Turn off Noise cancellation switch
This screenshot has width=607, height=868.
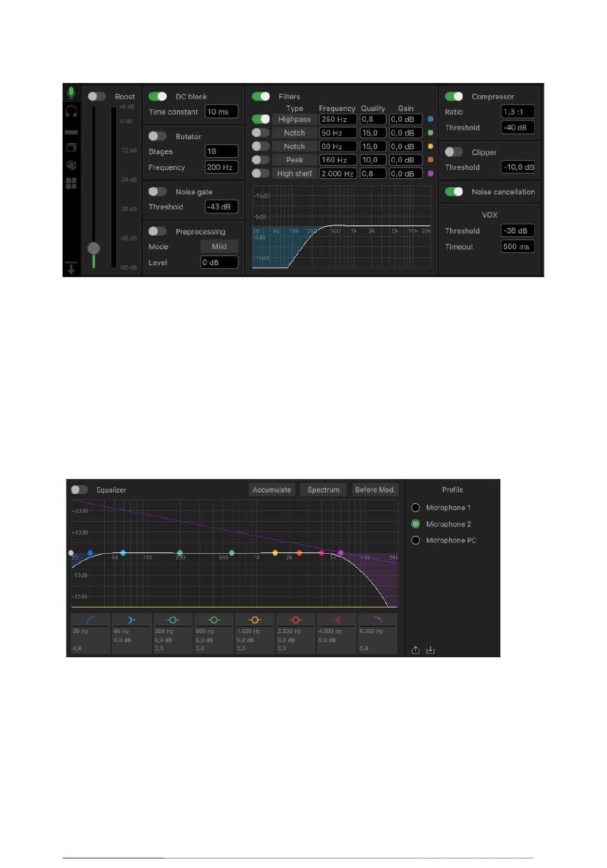(x=454, y=192)
